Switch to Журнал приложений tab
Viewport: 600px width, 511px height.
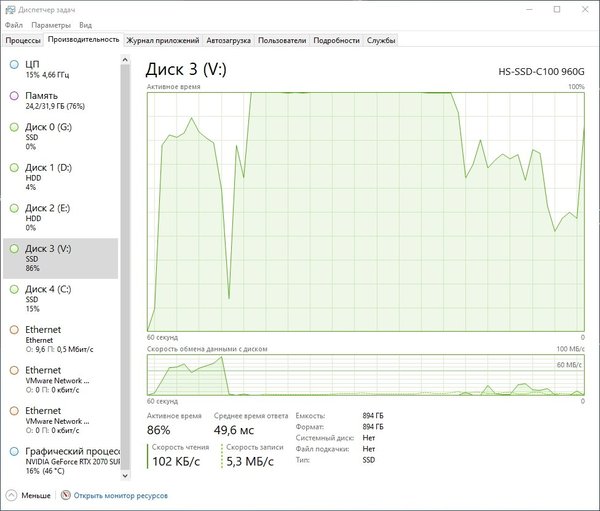[x=163, y=40]
